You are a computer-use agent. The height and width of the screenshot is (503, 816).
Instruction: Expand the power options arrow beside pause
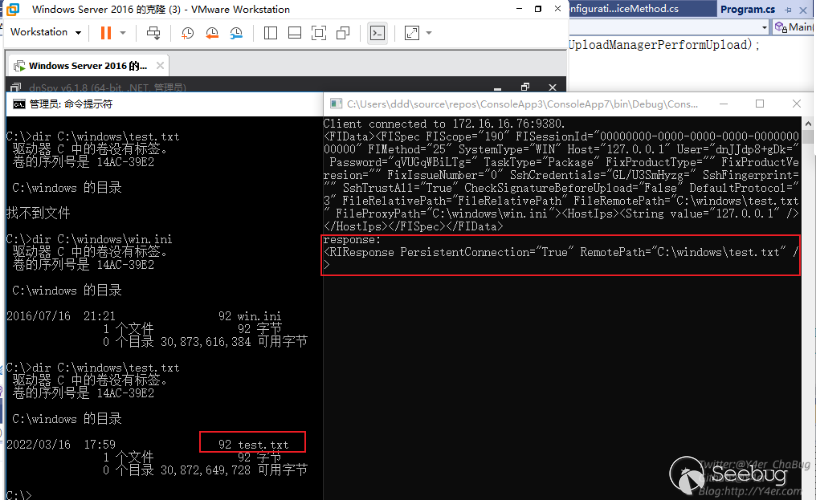click(x=123, y=33)
